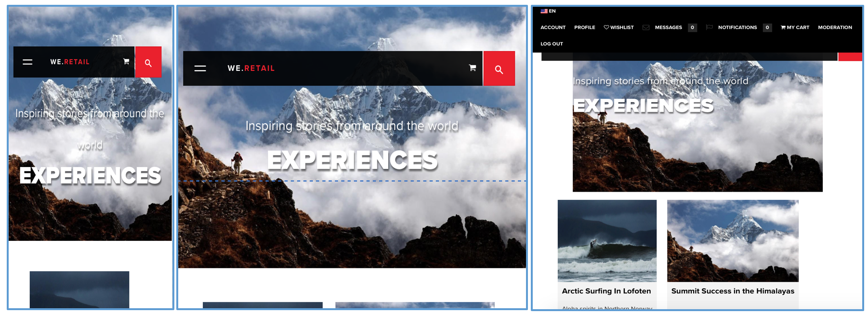Click the notifications count badge showing 0
This screenshot has width=868, height=314.
(767, 27)
